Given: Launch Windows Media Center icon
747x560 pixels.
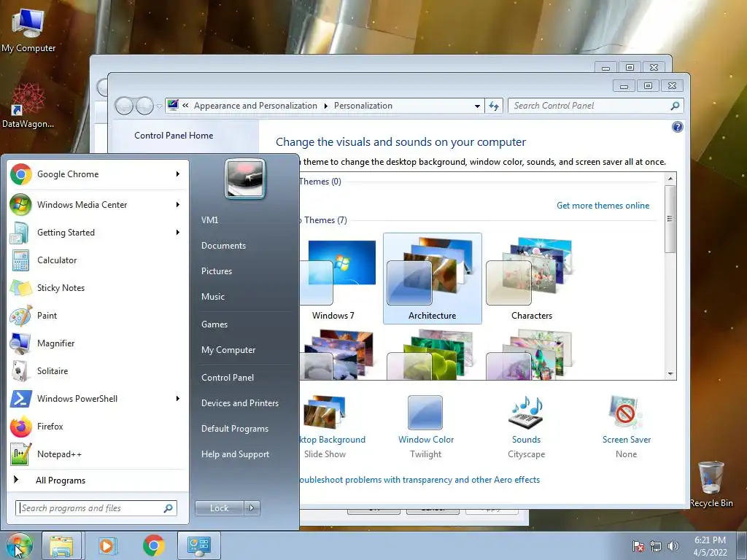Looking at the screenshot, I should point(21,205).
